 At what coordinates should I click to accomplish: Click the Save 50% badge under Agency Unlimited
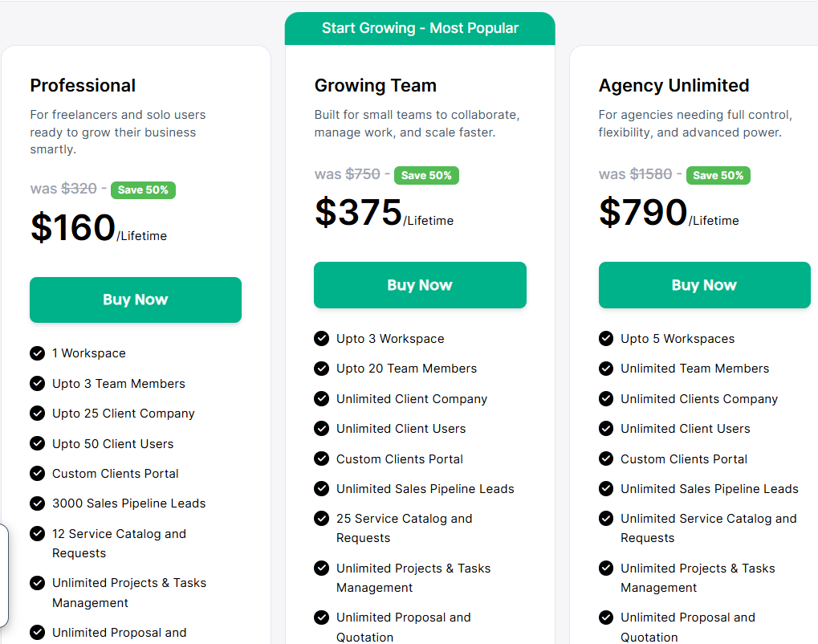pos(718,175)
